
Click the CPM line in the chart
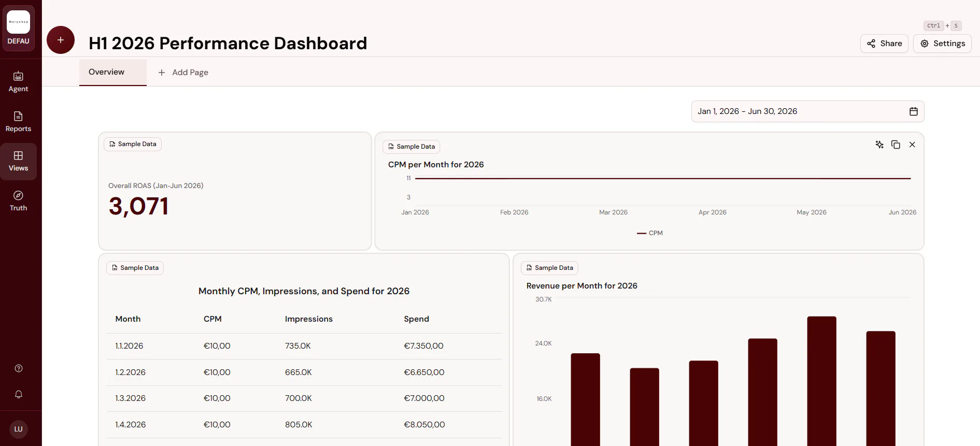click(663, 178)
